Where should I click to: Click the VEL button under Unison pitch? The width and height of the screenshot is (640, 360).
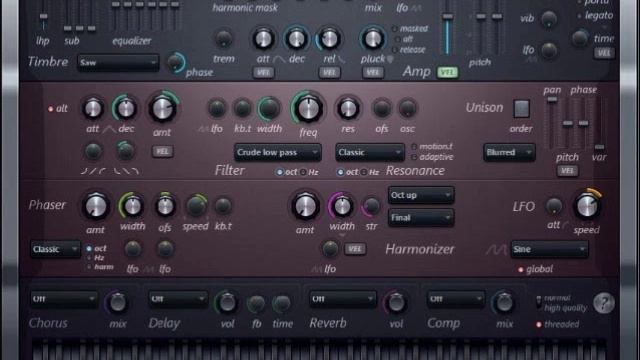(x=567, y=171)
